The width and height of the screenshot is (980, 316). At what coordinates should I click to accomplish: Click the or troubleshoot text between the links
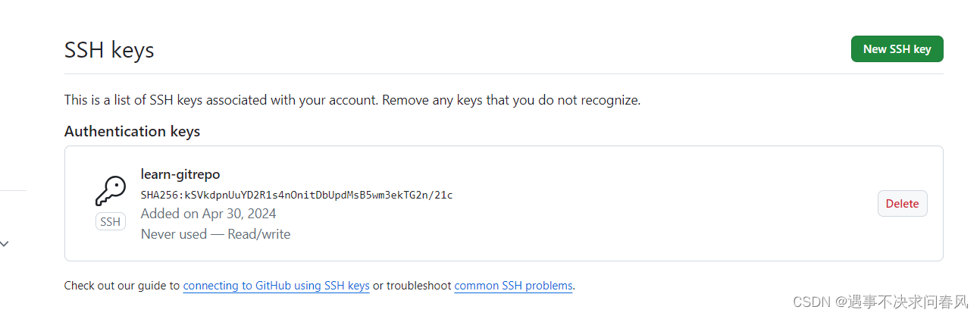[x=412, y=286]
